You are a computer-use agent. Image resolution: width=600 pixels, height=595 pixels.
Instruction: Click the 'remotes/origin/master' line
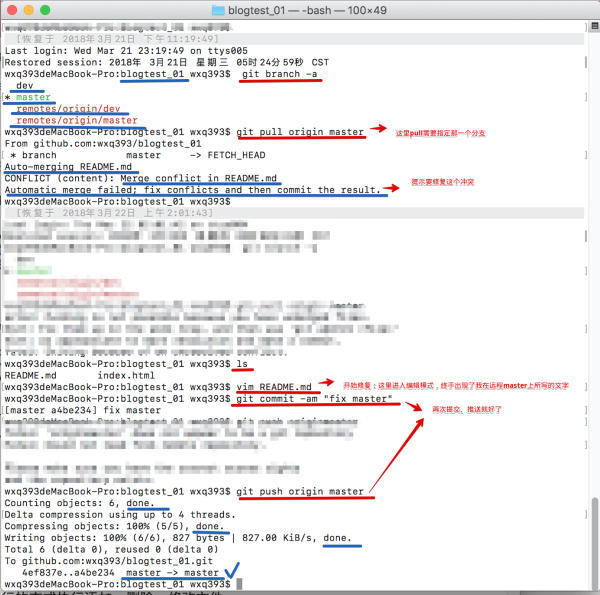coord(77,120)
